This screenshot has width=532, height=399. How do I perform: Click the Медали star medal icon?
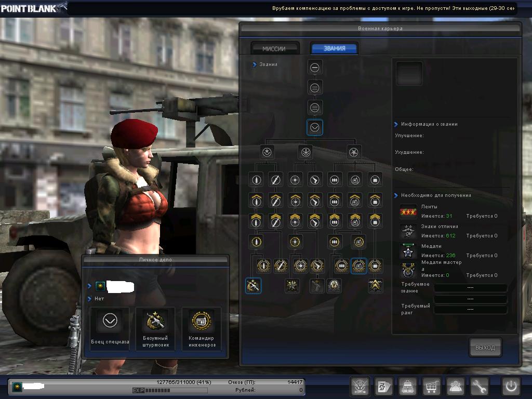click(408, 251)
